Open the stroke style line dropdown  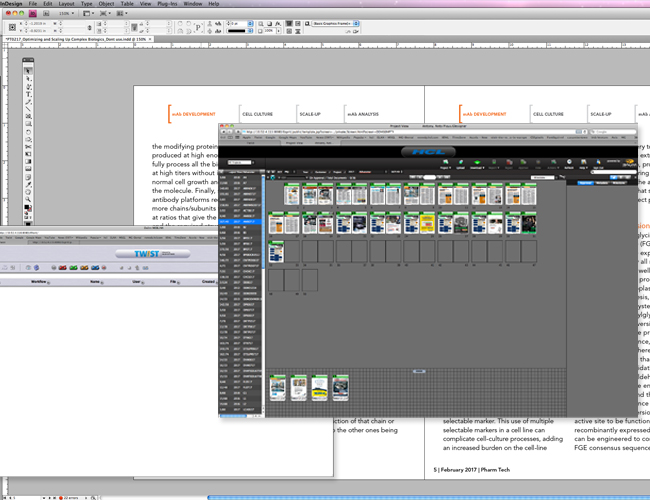point(250,31)
